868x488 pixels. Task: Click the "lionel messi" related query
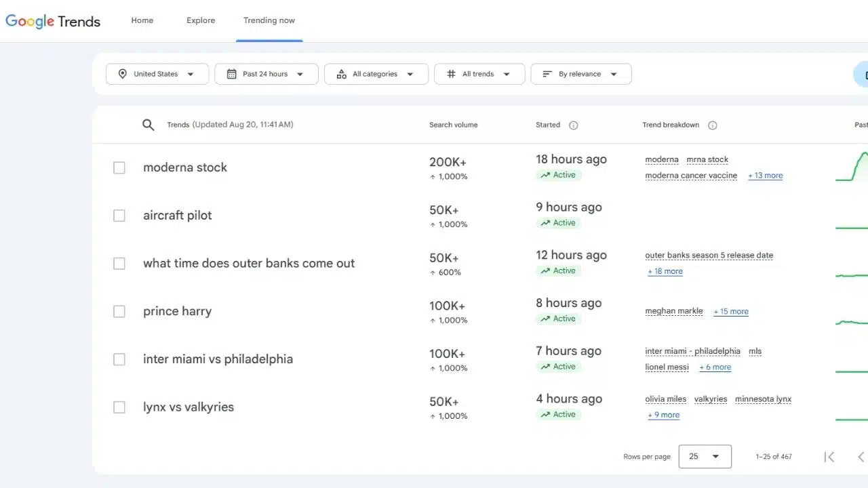(x=667, y=367)
